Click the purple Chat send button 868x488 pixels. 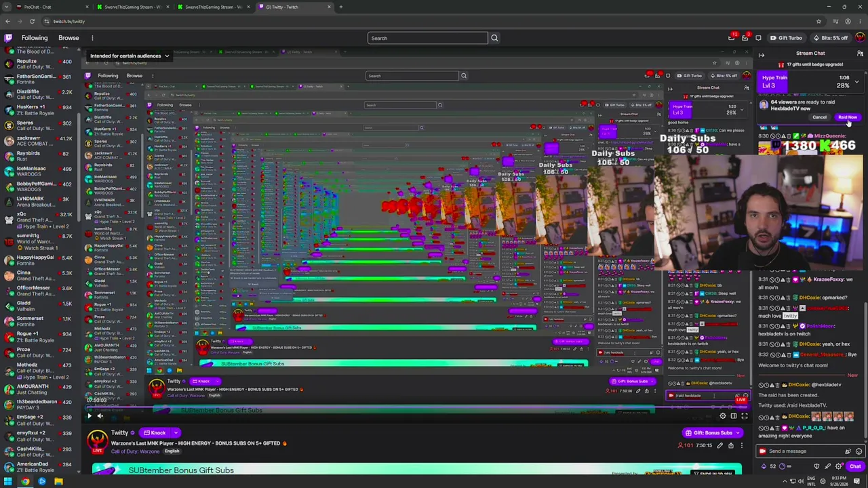pos(855,466)
